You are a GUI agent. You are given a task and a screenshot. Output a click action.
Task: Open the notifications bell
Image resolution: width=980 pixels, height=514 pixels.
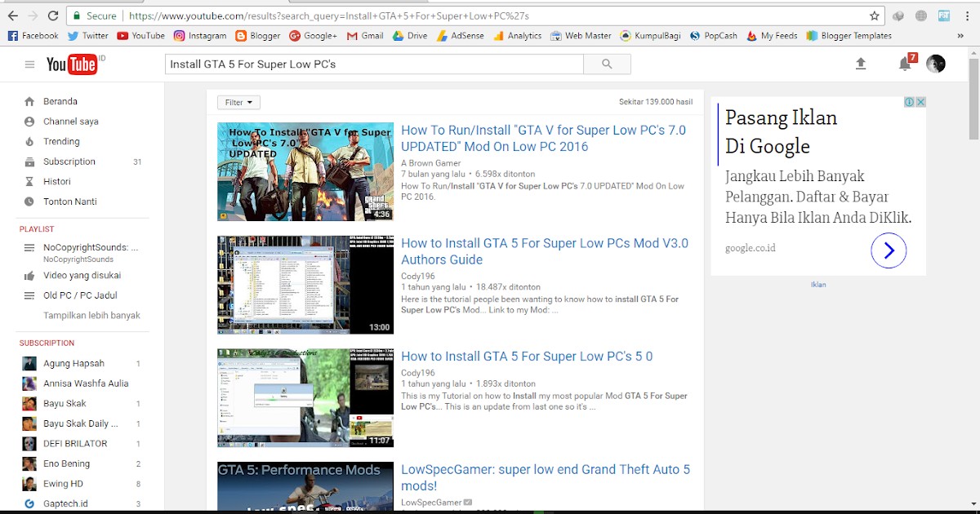point(906,64)
